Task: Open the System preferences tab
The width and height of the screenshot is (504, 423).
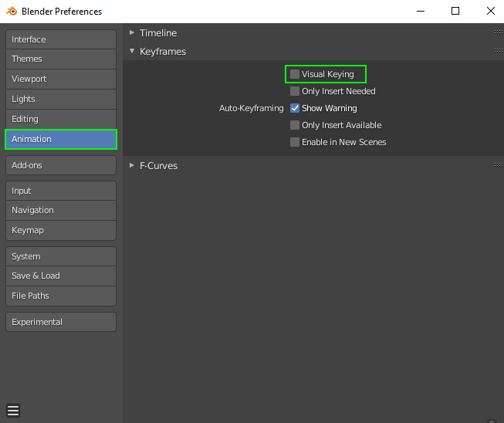Action: click(x=61, y=256)
